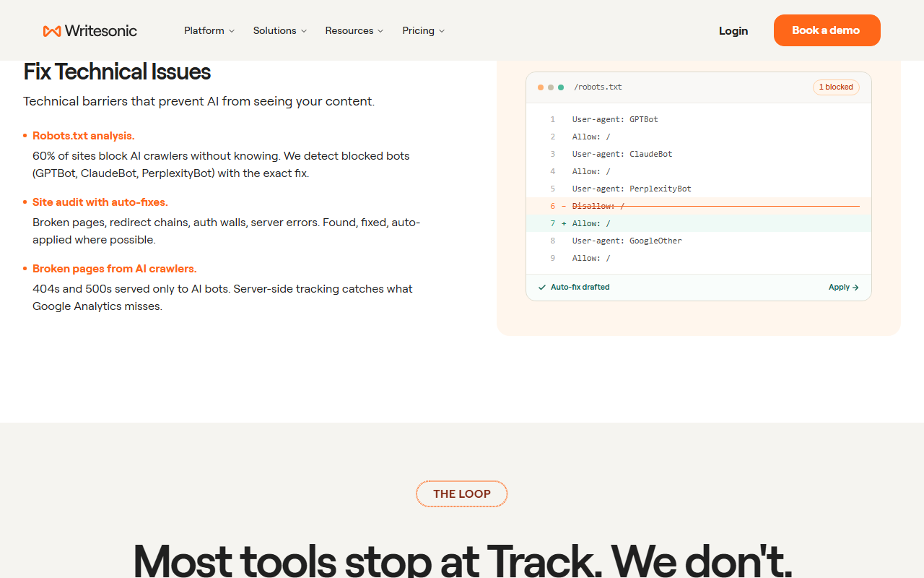This screenshot has width=924, height=578.
Task: Click the Site audit with auto-fixes. heading
Action: pos(100,202)
